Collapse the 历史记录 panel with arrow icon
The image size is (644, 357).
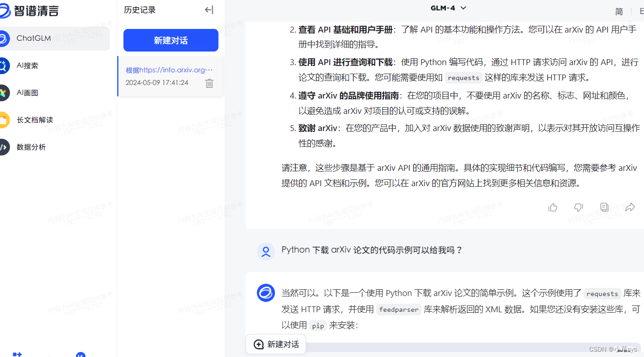tap(209, 10)
